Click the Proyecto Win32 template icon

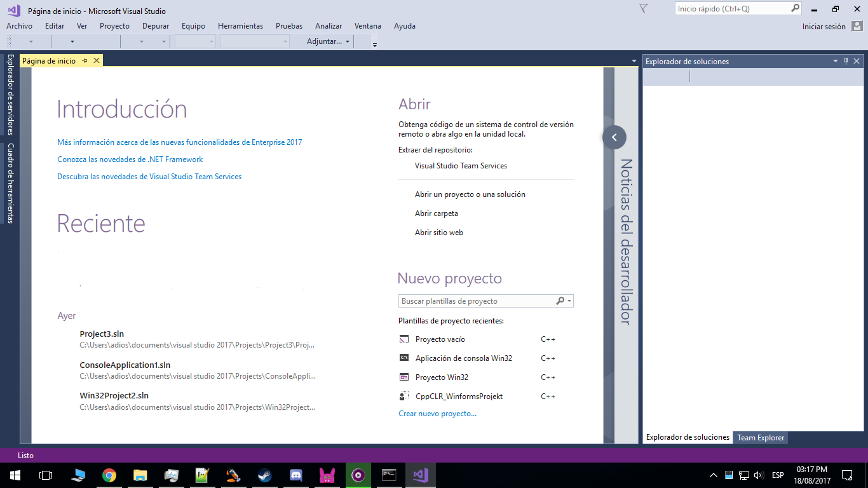pyautogui.click(x=404, y=377)
